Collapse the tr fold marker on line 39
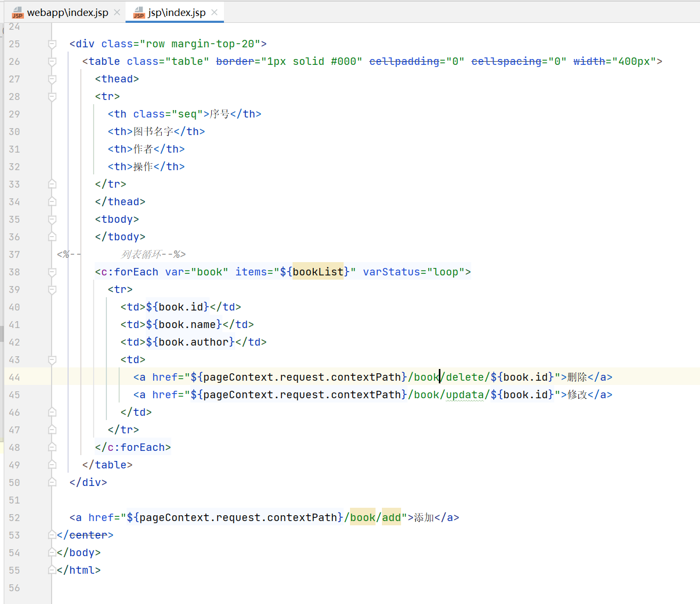Screen dimensions: 700x604 point(52,290)
